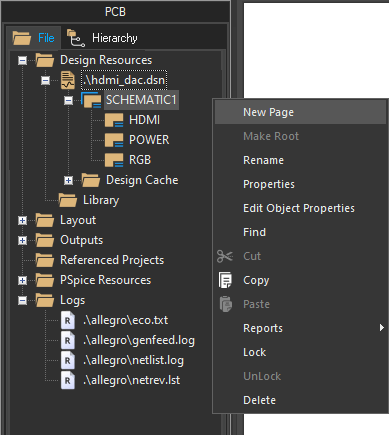389x435 pixels.
Task: Select the .\allegro\netlist.log log entry
Action: 133,360
